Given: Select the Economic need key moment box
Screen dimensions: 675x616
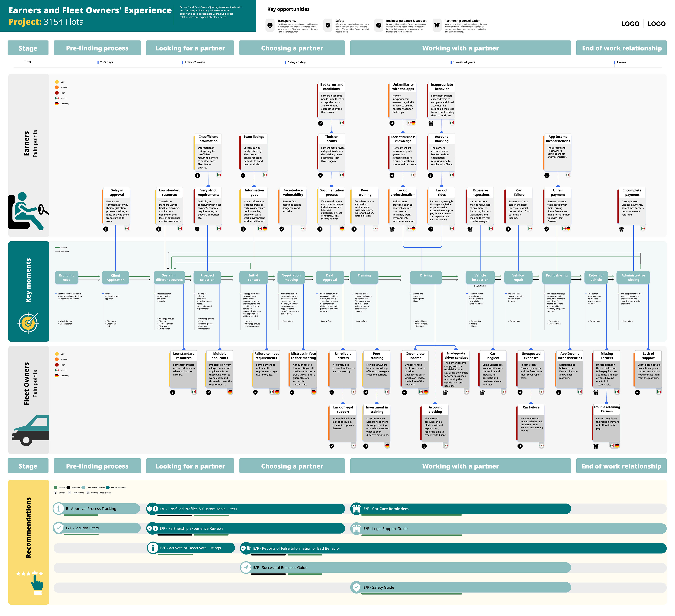Looking at the screenshot, I should tap(67, 277).
